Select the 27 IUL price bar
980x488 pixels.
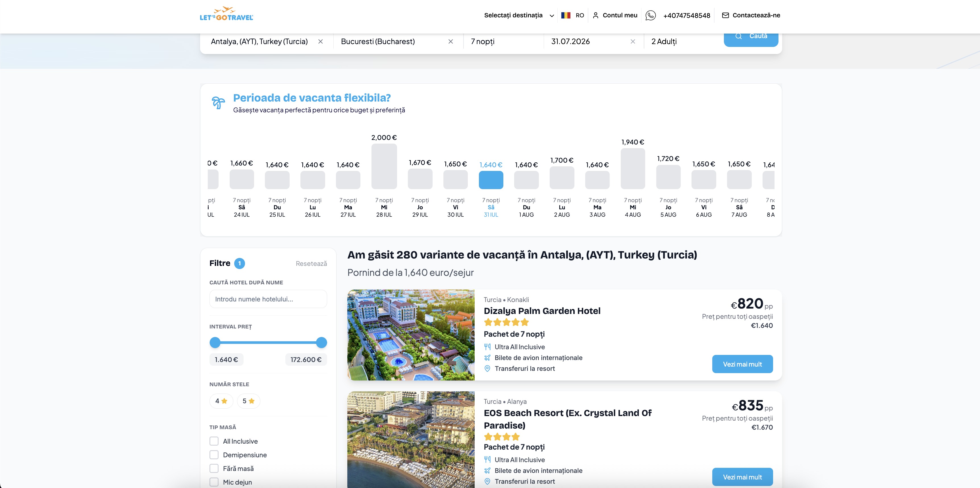348,180
